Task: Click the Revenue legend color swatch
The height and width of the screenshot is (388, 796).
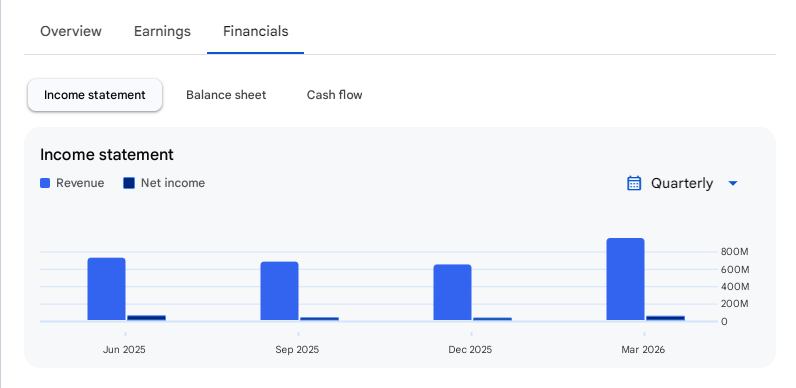Action: pos(45,183)
